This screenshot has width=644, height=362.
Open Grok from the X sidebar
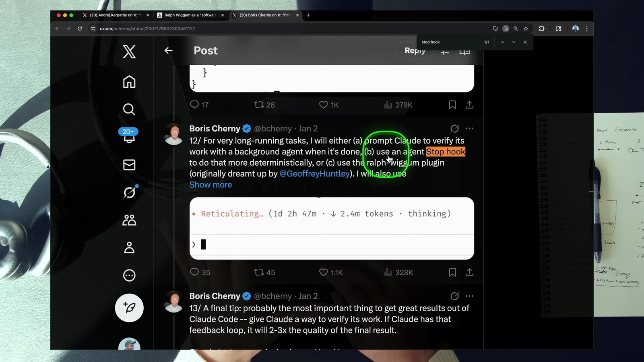[x=129, y=193]
